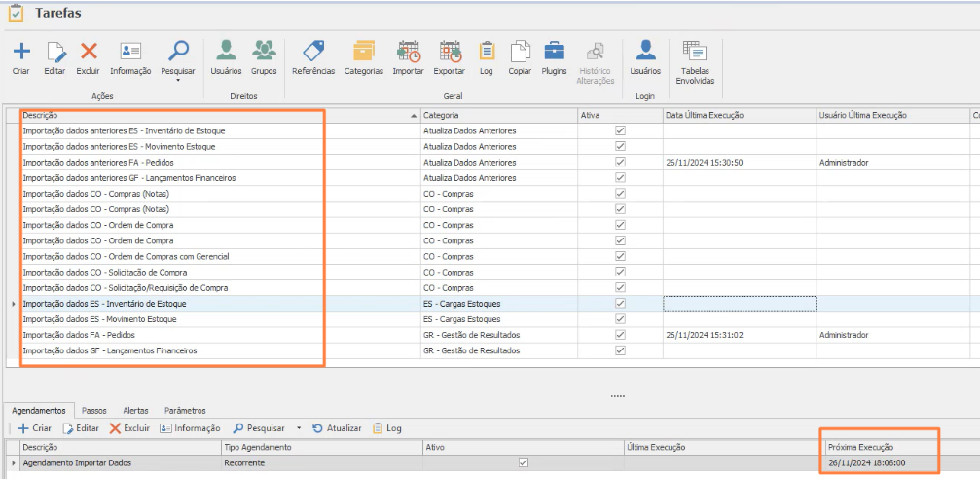The width and height of the screenshot is (980, 479).
Task: Switch to the Passos tab
Action: tap(94, 411)
